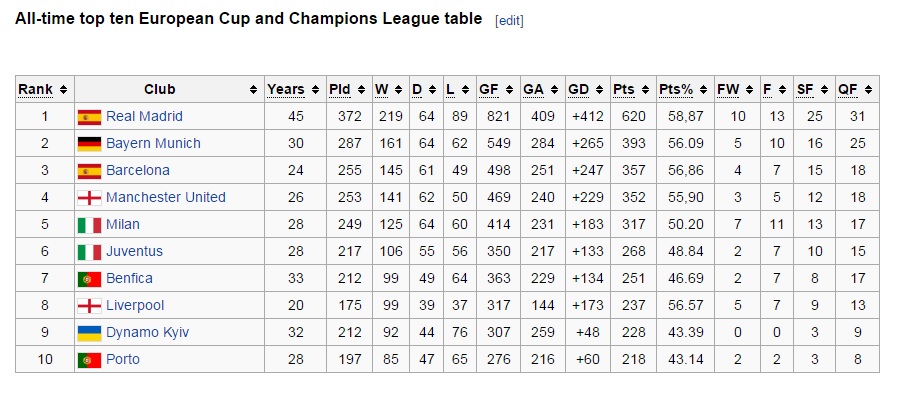905x402 pixels.
Task: Open the Real Madrid club link
Action: (x=144, y=117)
